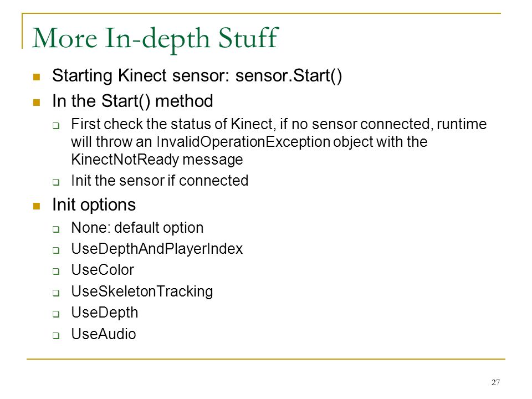Click the word 'InvalidOperationException'
The image size is (532, 399).
(x=243, y=142)
